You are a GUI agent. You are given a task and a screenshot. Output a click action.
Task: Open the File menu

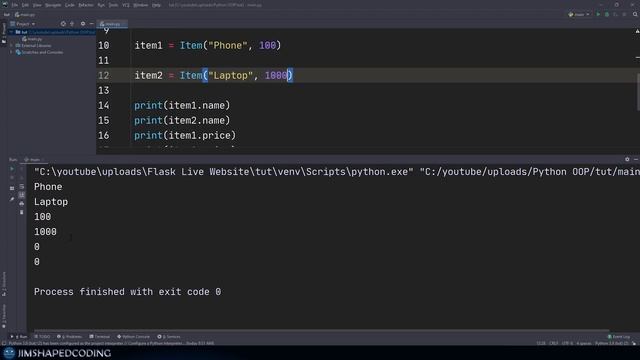[15, 5]
